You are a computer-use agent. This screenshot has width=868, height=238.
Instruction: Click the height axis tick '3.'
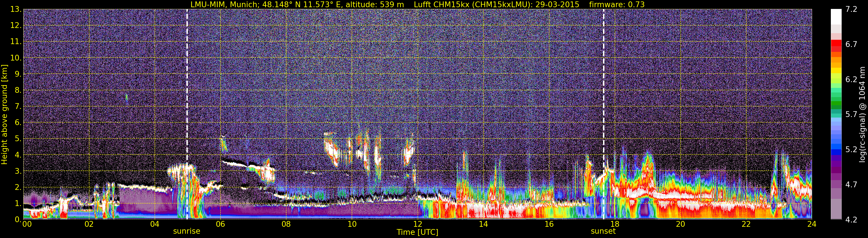coord(18,171)
